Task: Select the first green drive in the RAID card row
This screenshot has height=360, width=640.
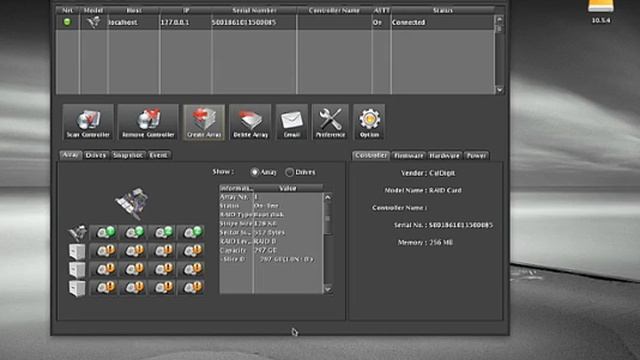Action: [104, 233]
